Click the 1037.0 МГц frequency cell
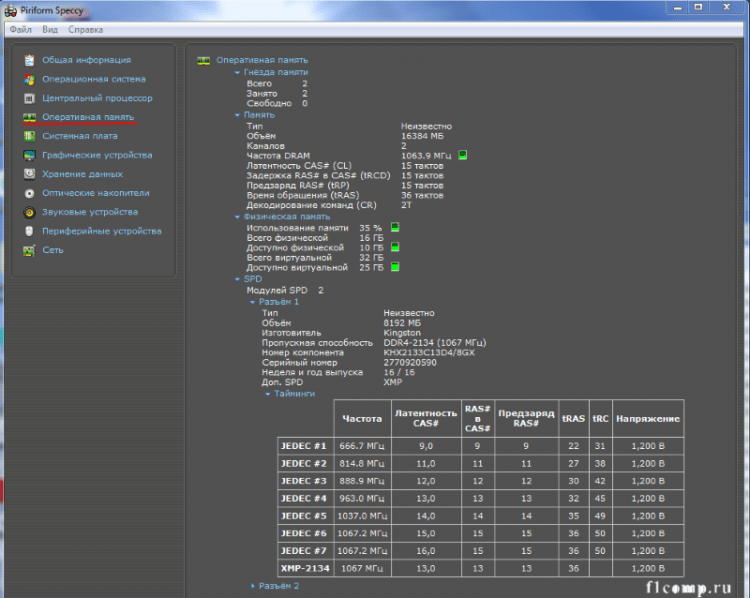 tap(363, 516)
